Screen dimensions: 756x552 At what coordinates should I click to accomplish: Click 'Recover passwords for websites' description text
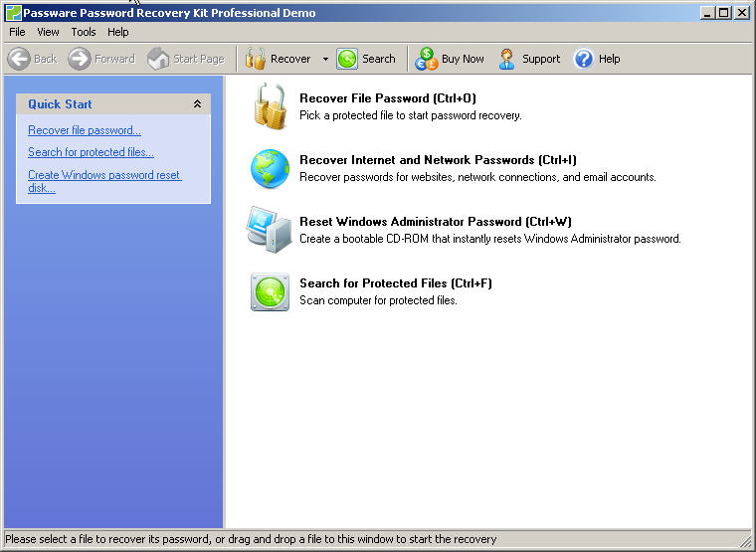tap(477, 177)
